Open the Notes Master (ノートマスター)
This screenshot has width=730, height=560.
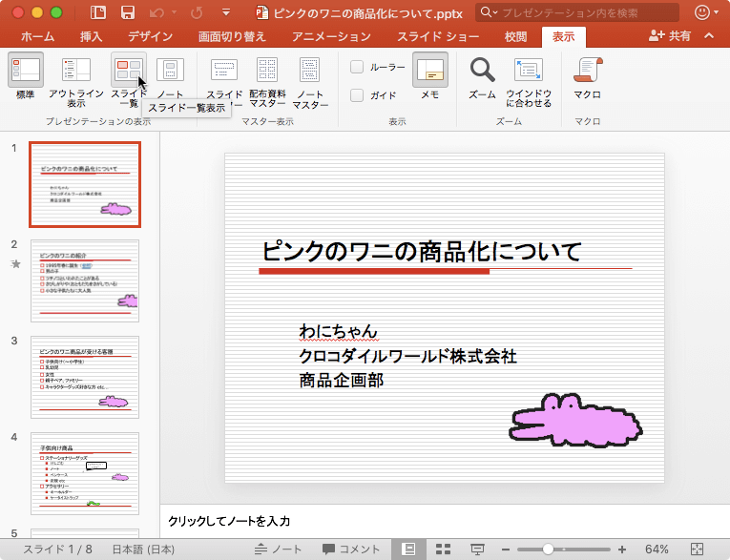click(310, 81)
